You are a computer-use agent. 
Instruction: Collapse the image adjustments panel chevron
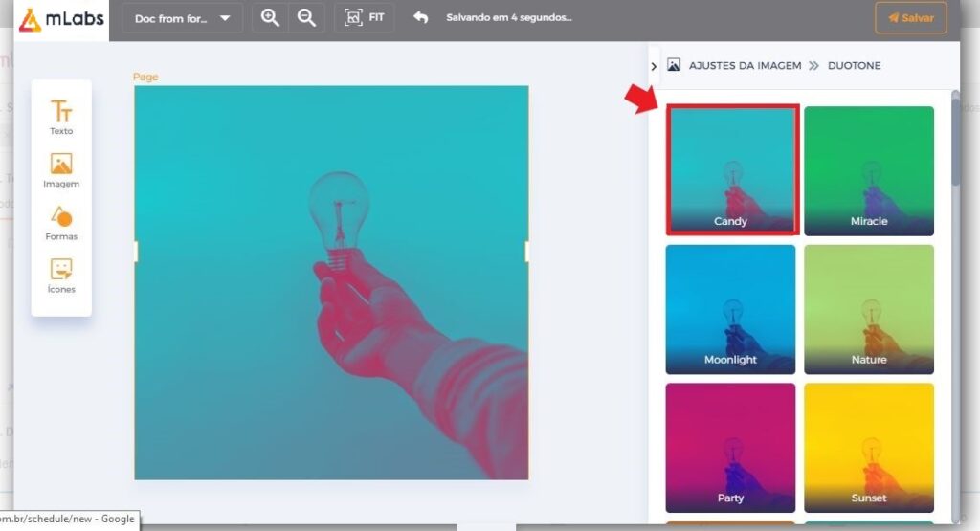[x=654, y=66]
